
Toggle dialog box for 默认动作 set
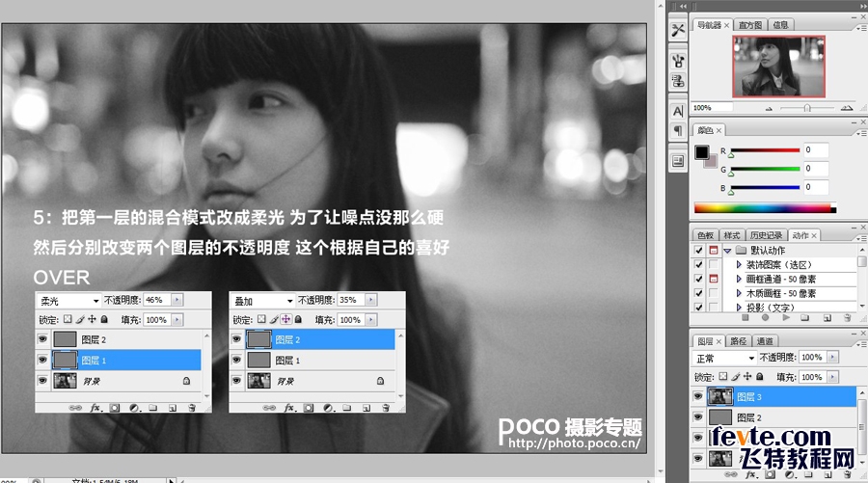point(714,250)
